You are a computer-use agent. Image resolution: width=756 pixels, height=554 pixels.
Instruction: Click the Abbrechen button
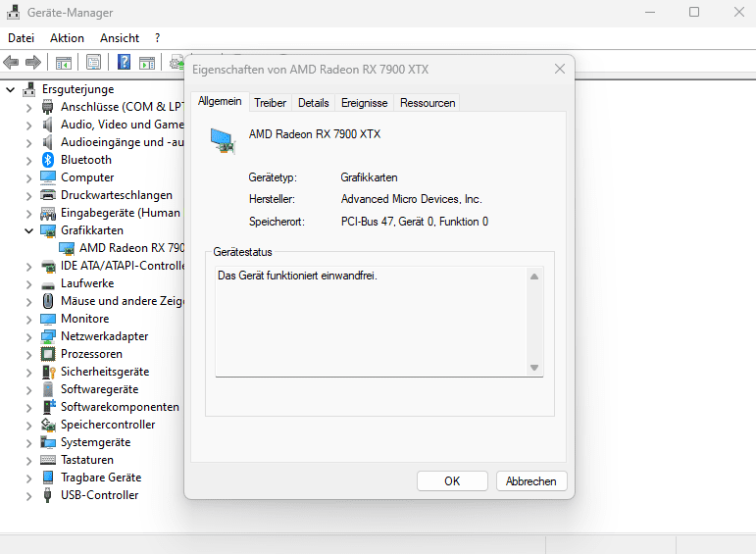click(531, 481)
